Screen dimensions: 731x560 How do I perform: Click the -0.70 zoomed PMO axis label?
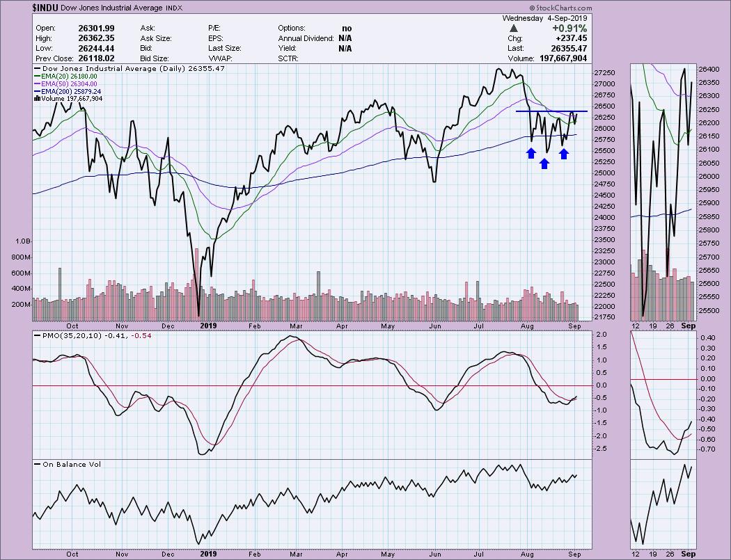707,449
